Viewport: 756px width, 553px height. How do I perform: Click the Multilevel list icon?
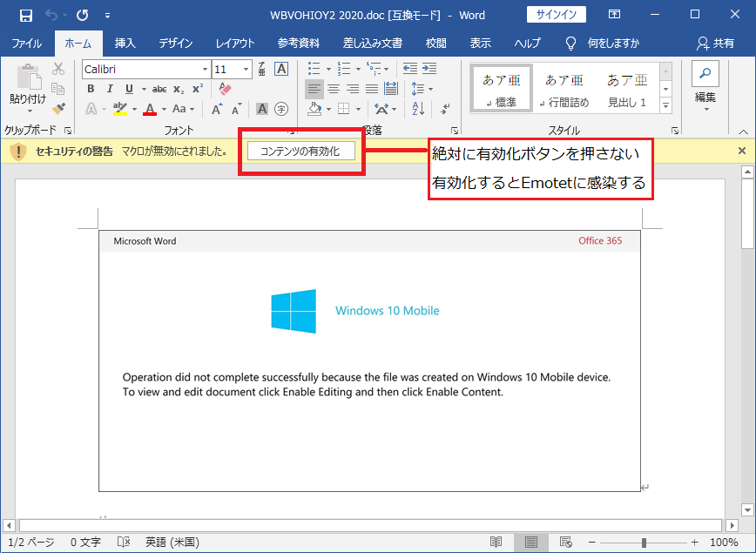(x=373, y=69)
